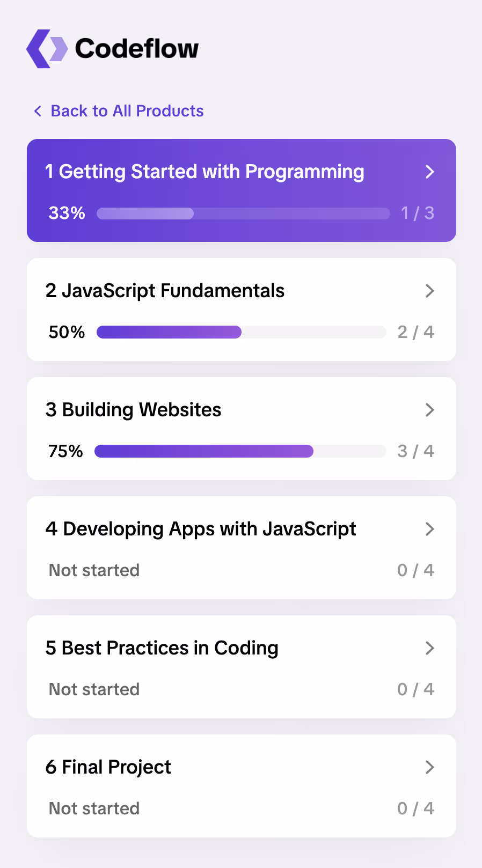Expand JavaScript Fundamentals chevron arrow

tap(429, 291)
